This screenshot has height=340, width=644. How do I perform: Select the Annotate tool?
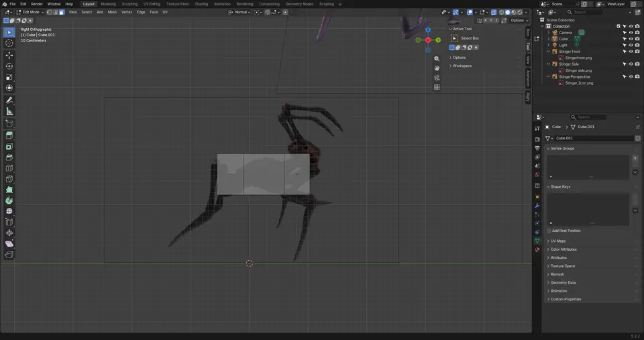click(x=9, y=101)
